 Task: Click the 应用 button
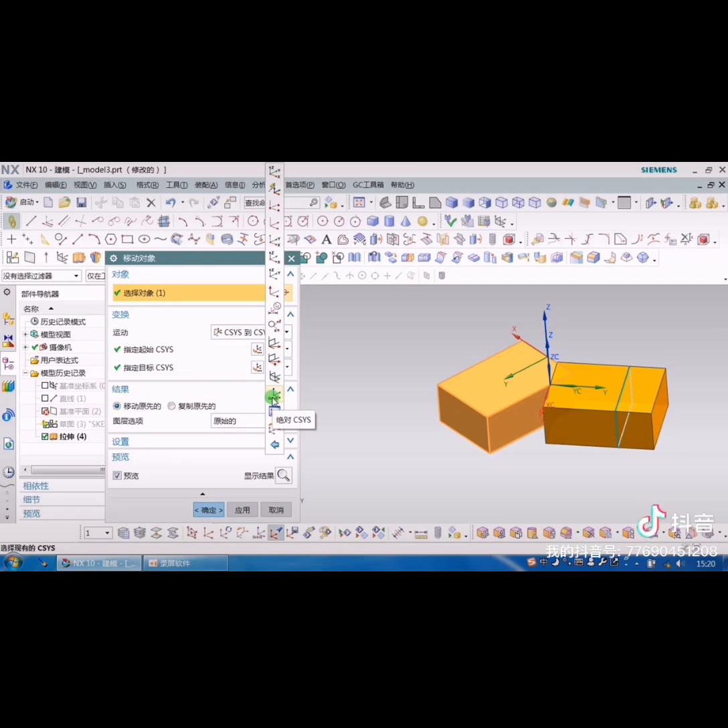[242, 510]
